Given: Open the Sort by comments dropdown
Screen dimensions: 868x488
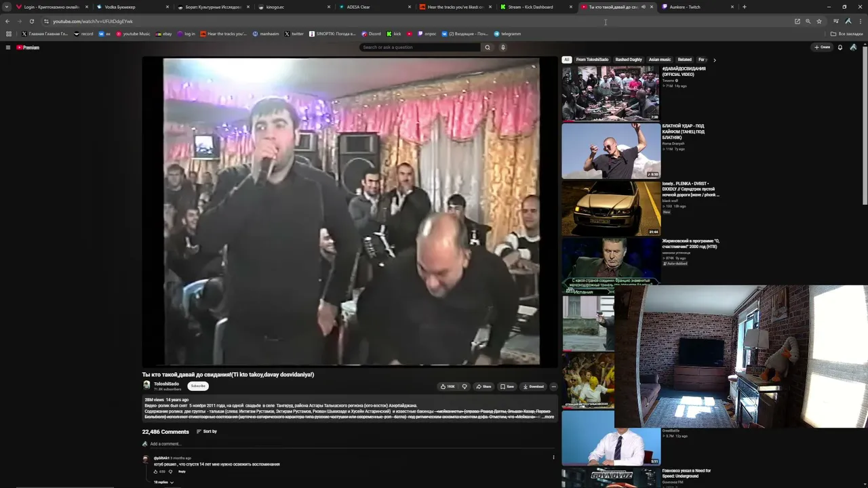Looking at the screenshot, I should 207,432.
